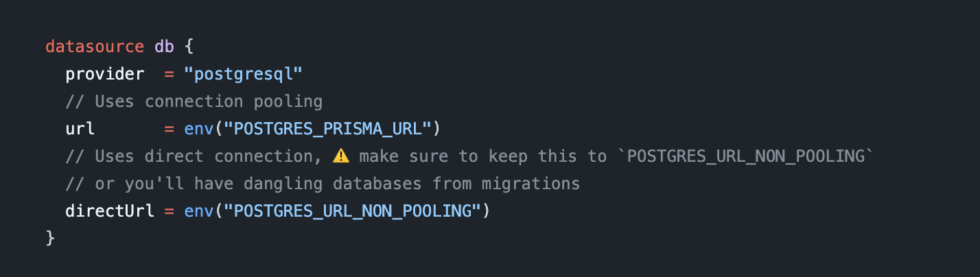This screenshot has height=277, width=980.
Task: Click the directUrl property name
Action: tap(110, 211)
